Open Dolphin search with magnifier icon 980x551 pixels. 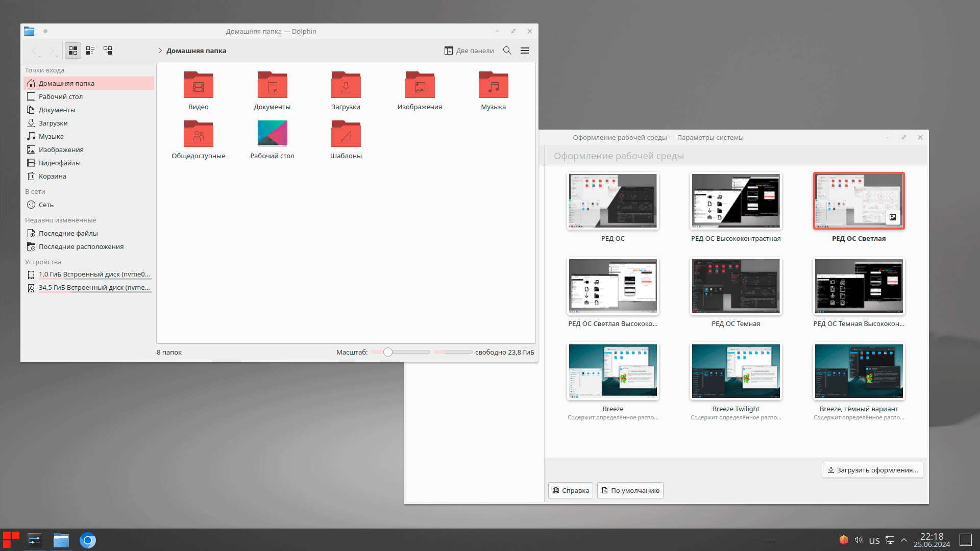coord(507,51)
